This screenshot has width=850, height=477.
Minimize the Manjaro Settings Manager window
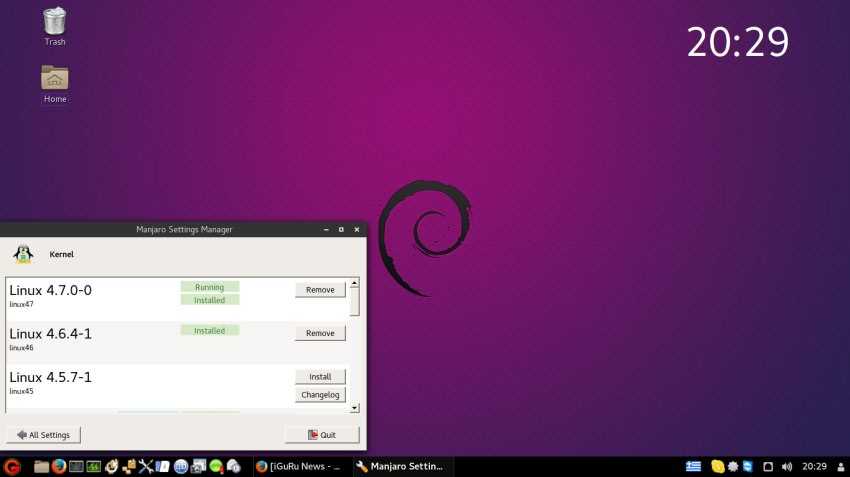click(326, 229)
